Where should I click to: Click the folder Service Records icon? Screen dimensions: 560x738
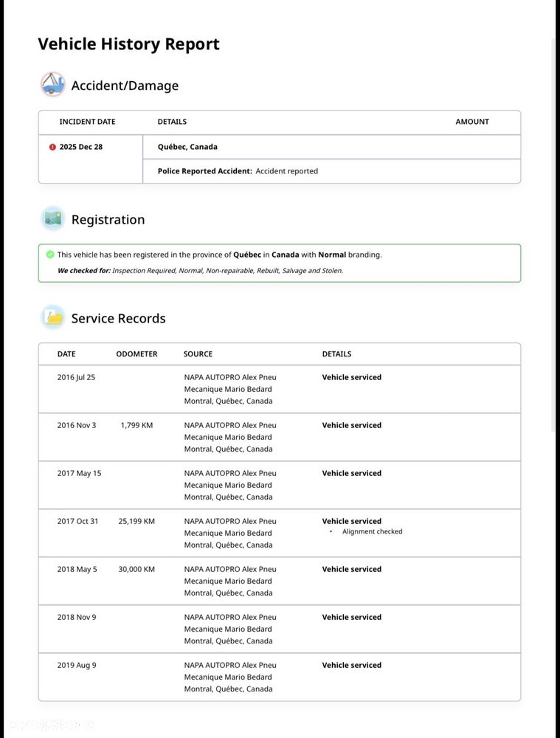point(52,317)
